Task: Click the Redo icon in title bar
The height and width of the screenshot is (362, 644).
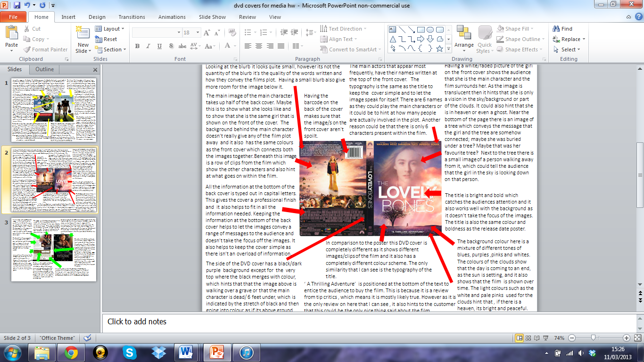Action: point(42,6)
